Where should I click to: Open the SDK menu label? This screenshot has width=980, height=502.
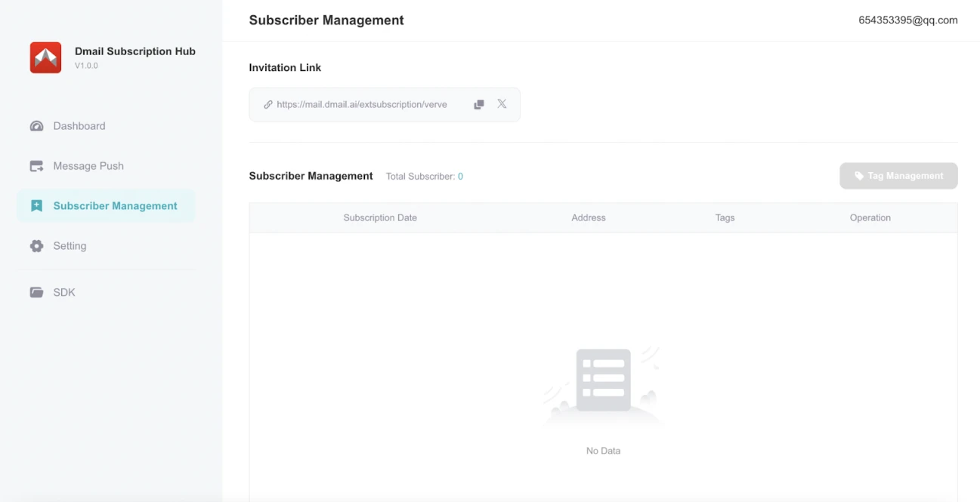coord(64,292)
